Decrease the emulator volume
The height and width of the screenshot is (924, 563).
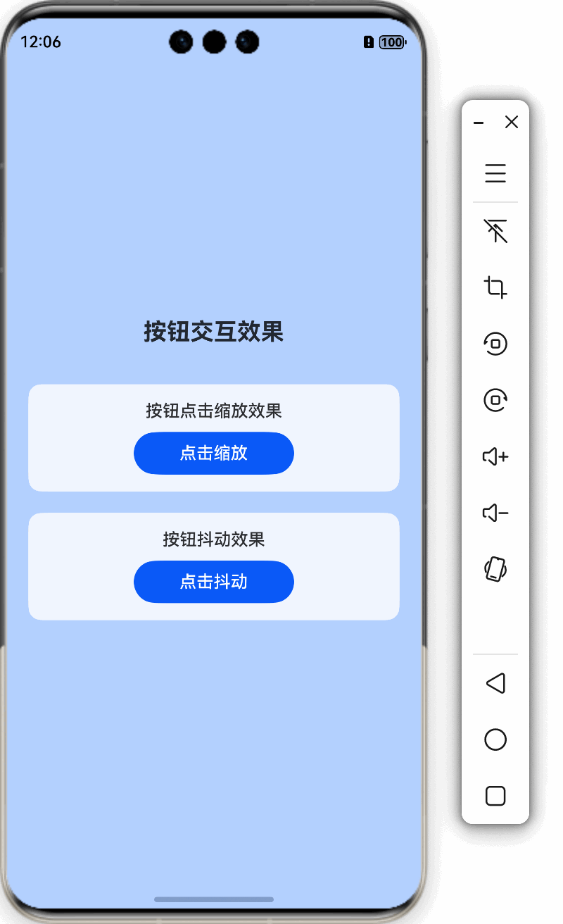click(x=495, y=513)
